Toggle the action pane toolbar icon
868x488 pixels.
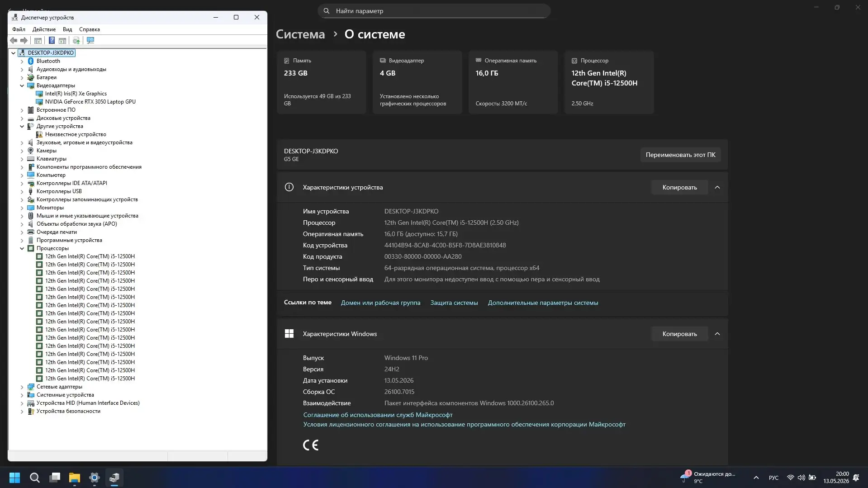pos(62,41)
